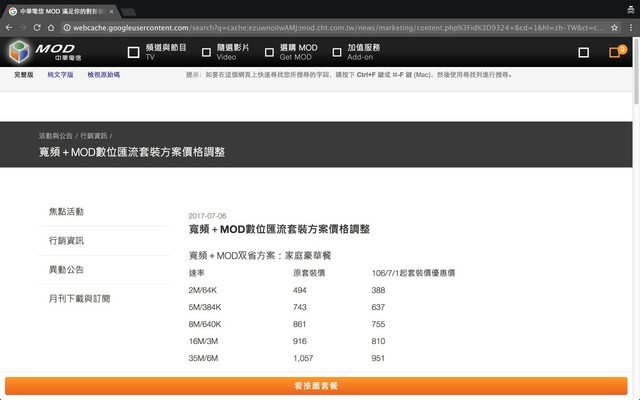Click discounted price 637
Image resolution: width=640 pixels, height=400 pixels.
[378, 307]
